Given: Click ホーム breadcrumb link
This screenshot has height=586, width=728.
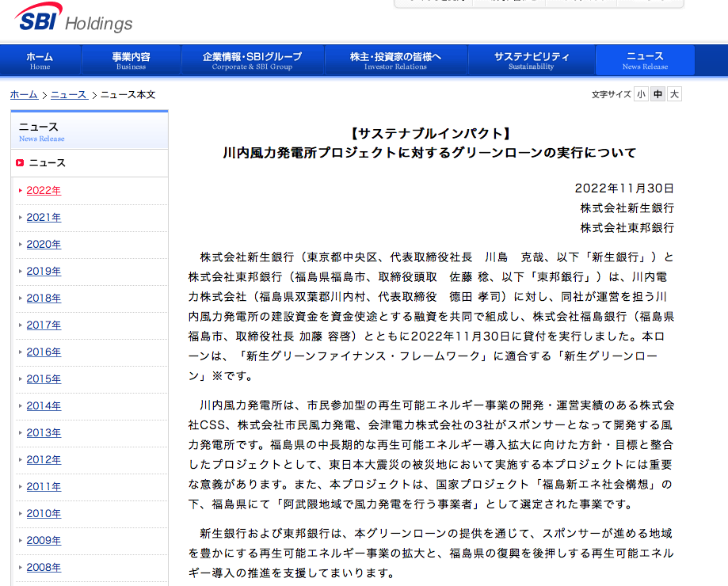Looking at the screenshot, I should coord(24,95).
